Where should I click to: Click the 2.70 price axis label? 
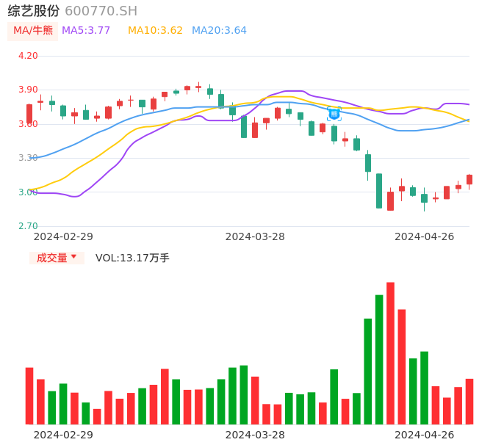28,226
